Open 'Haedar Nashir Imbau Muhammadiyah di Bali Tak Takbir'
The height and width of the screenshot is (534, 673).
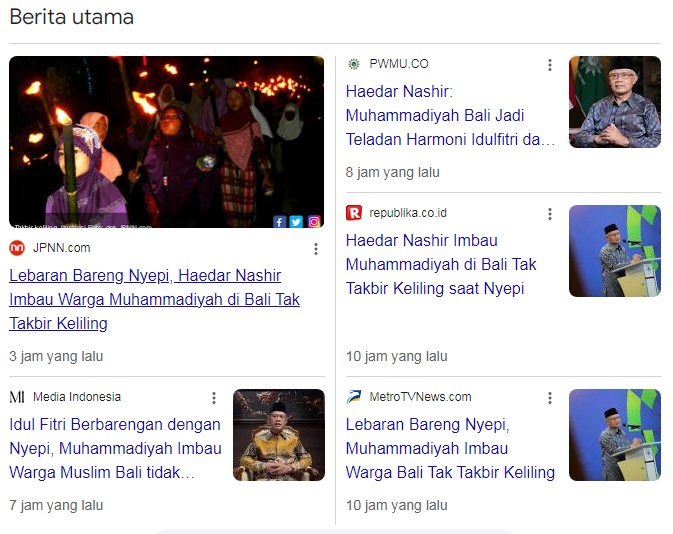pyautogui.click(x=441, y=264)
